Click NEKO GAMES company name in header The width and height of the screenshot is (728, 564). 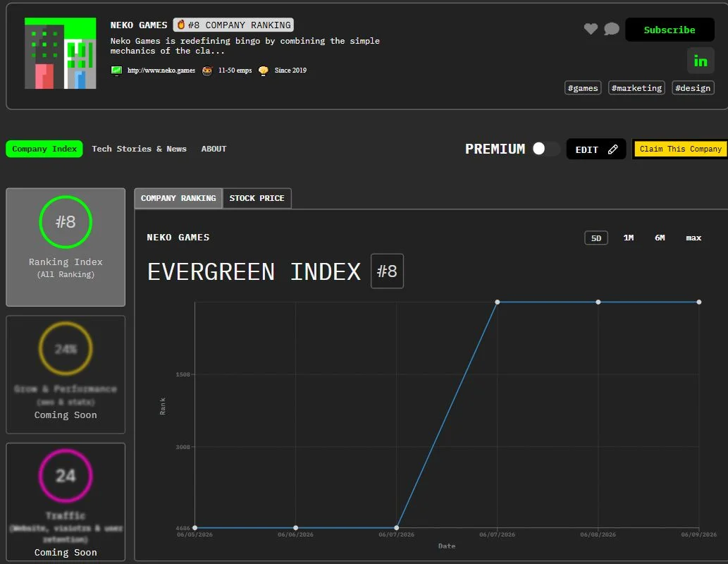coord(138,25)
